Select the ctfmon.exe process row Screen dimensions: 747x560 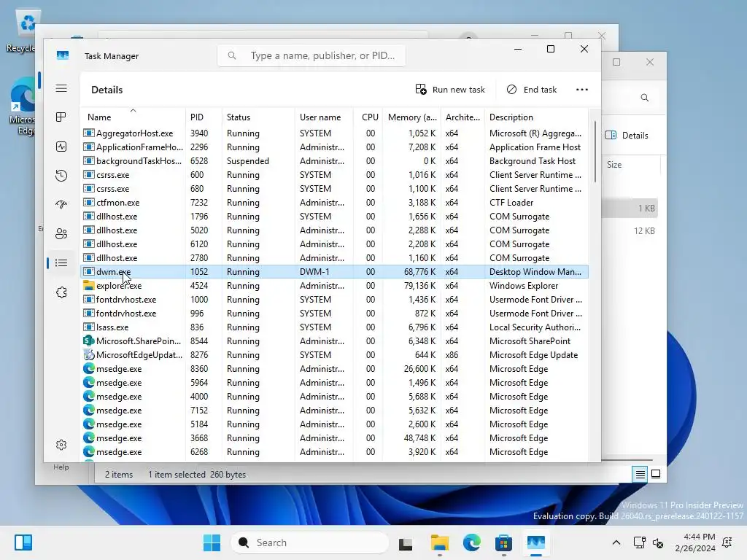click(334, 203)
